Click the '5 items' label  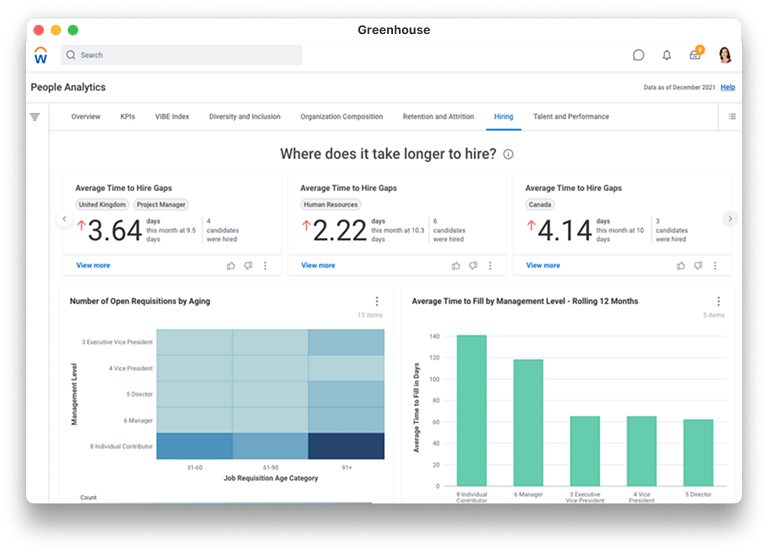tap(714, 315)
